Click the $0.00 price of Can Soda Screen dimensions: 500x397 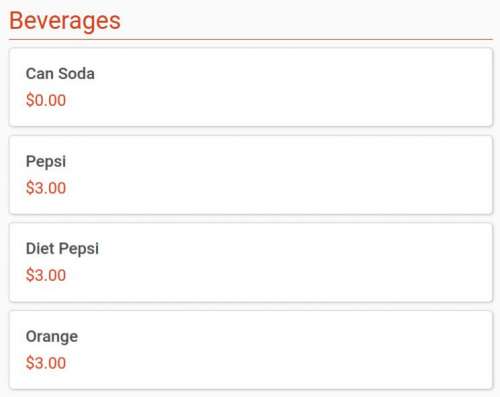click(x=46, y=100)
